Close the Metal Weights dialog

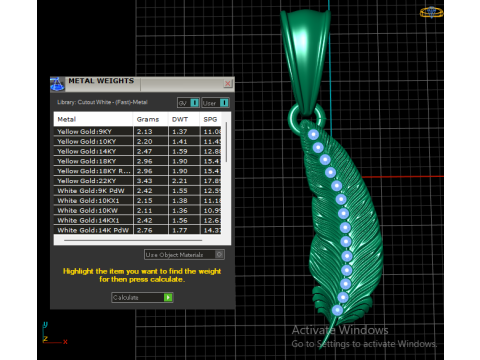pyautogui.click(x=228, y=83)
